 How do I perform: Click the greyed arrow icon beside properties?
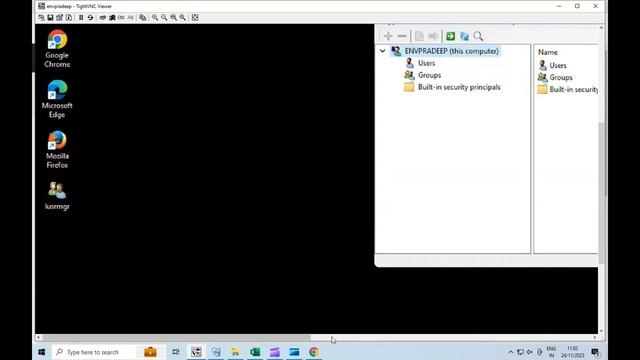pos(433,36)
